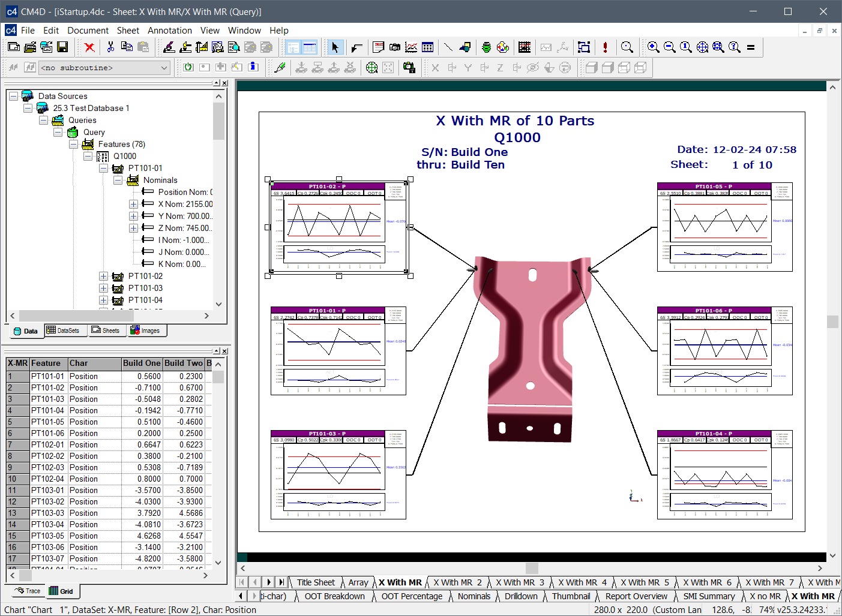This screenshot has width=842, height=616.
Task: Click the red exclamation mark icon
Action: click(605, 47)
